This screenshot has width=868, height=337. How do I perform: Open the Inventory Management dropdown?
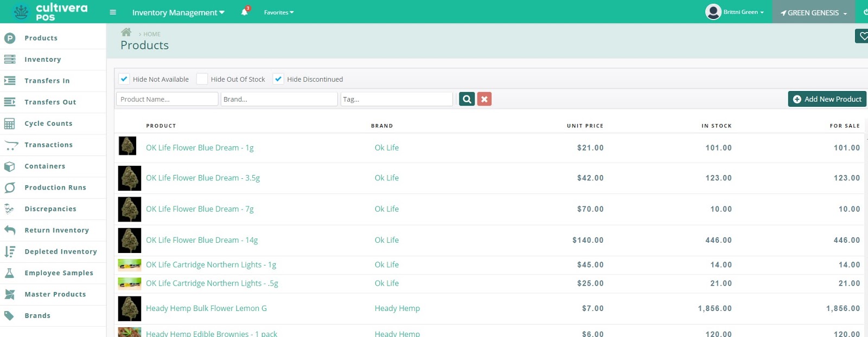click(x=178, y=12)
